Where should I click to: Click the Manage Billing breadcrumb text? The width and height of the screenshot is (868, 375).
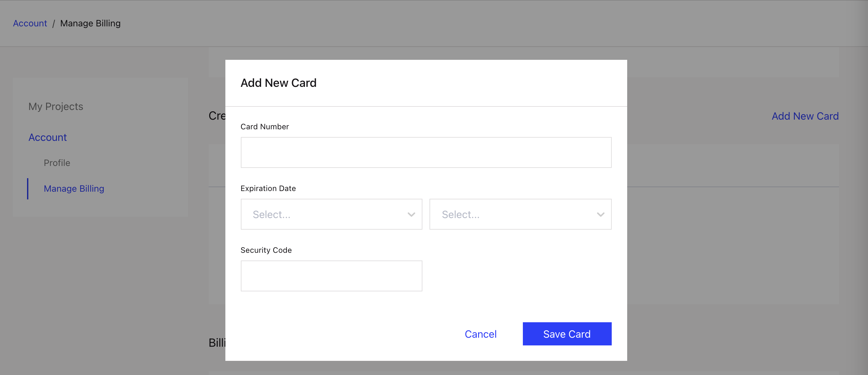pos(90,23)
